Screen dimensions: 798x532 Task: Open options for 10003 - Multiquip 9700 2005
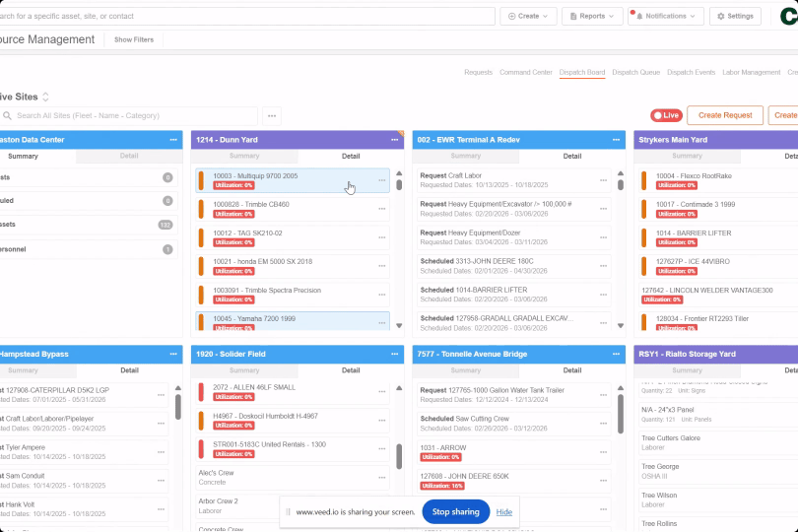(x=381, y=180)
